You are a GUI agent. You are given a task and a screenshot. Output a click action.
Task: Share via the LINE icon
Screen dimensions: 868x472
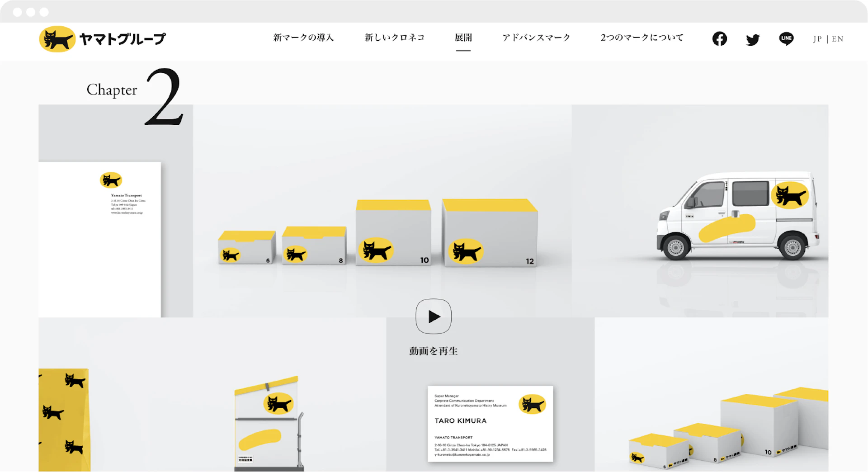[x=786, y=39]
